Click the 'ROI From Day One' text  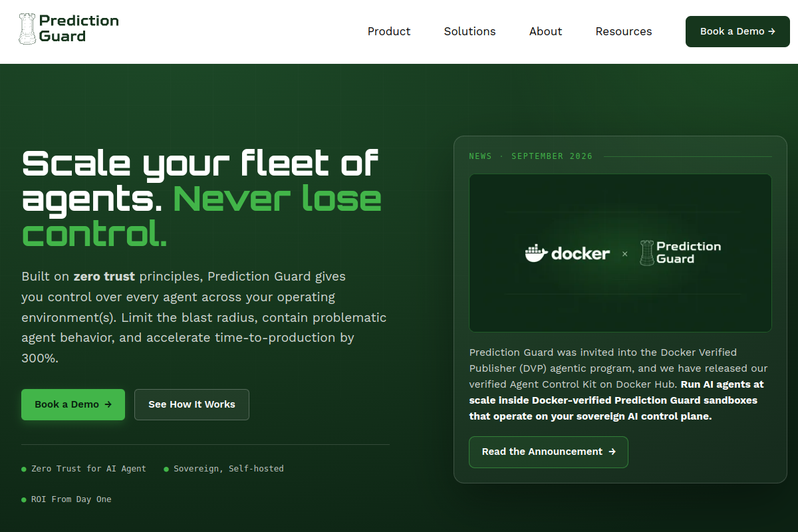71,499
